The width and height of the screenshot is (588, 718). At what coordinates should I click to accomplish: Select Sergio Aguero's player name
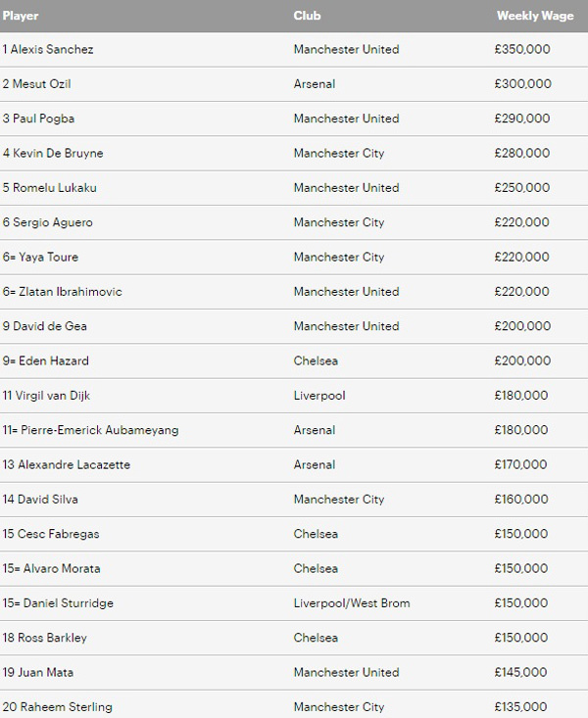(52, 222)
